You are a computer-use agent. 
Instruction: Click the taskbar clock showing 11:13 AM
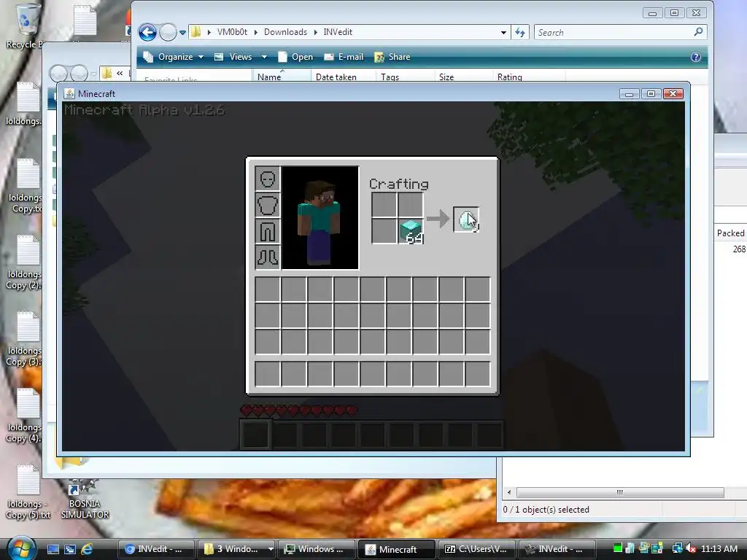pos(719,548)
